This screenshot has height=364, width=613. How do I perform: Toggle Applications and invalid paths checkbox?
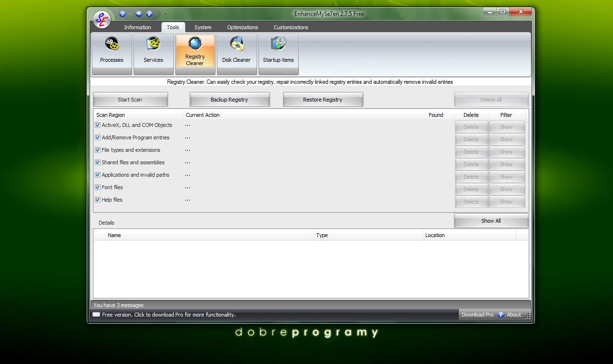click(x=97, y=175)
